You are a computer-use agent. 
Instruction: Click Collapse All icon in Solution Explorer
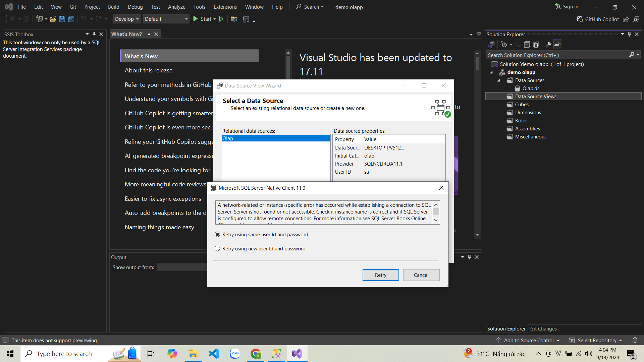click(527, 45)
